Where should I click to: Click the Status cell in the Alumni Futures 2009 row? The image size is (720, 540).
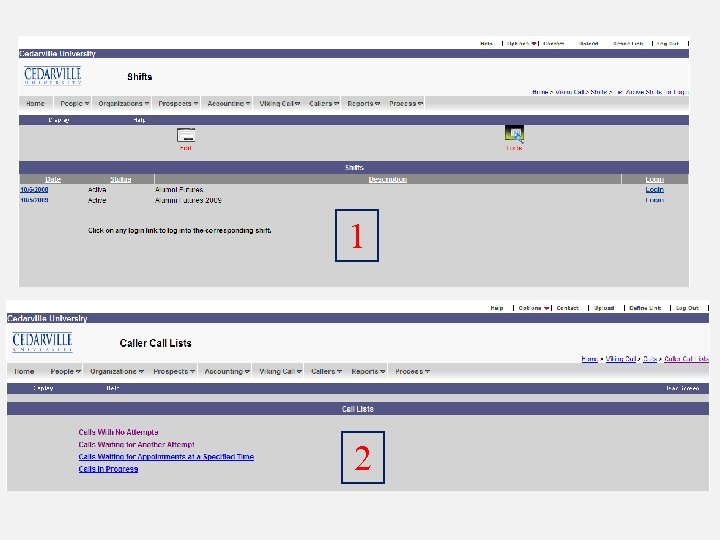pyautogui.click(x=97, y=200)
